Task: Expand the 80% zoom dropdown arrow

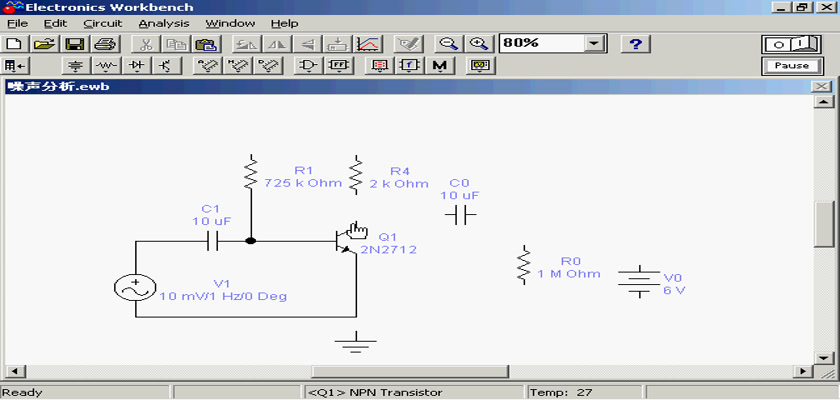Action: pos(593,44)
